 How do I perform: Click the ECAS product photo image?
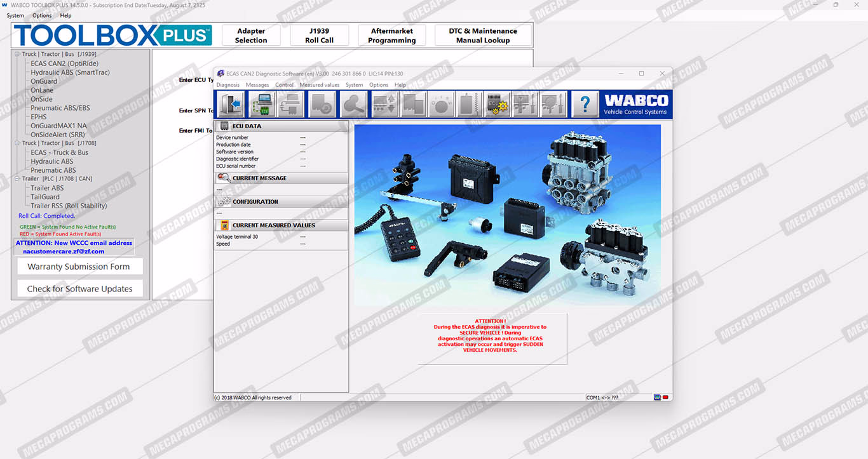507,215
